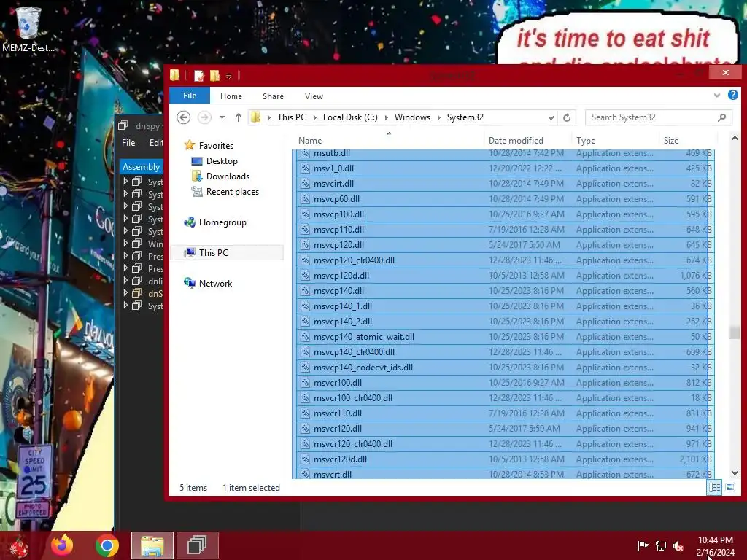This screenshot has height=560, width=747.
Task: Open the Action Center flag icon
Action: [x=643, y=546]
